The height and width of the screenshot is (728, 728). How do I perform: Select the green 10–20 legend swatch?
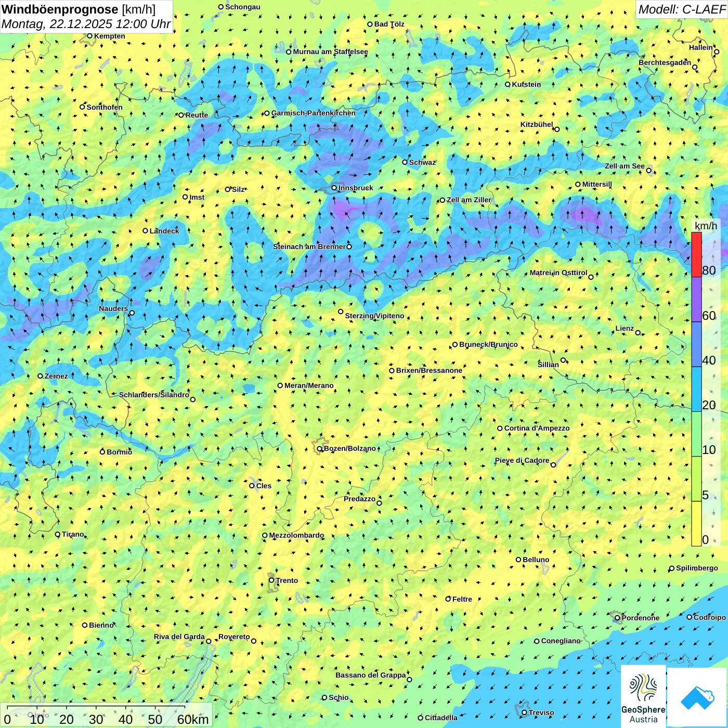point(696,434)
